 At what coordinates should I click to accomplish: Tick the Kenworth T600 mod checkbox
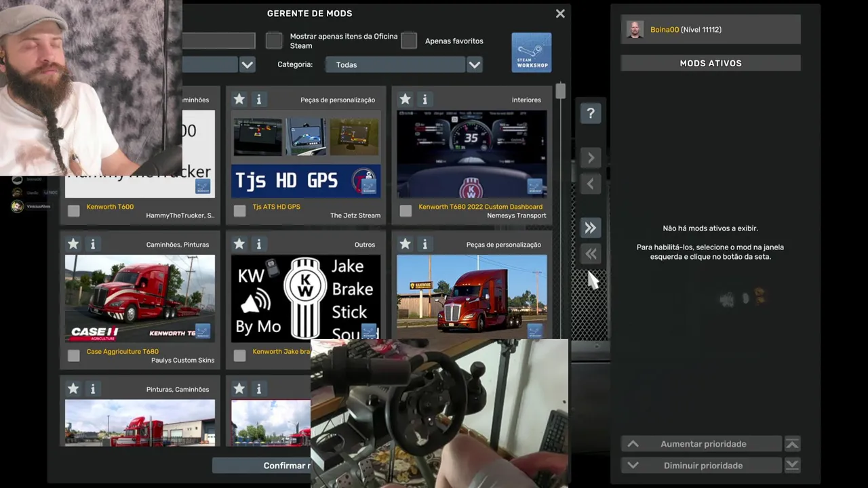74,211
